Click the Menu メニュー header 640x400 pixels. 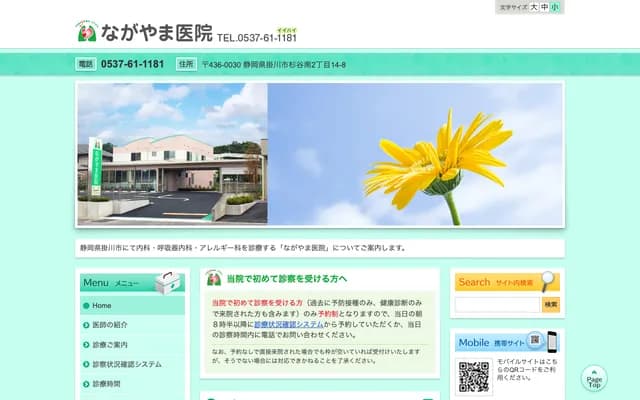click(x=132, y=282)
